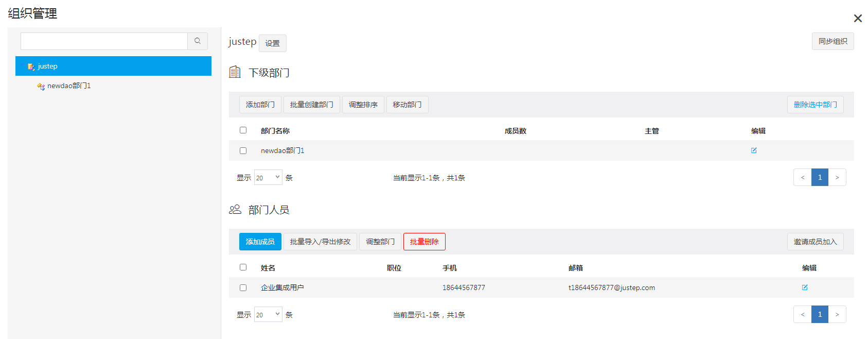868x339 pixels.
Task: Click the justep organization tree icon
Action: [x=31, y=66]
